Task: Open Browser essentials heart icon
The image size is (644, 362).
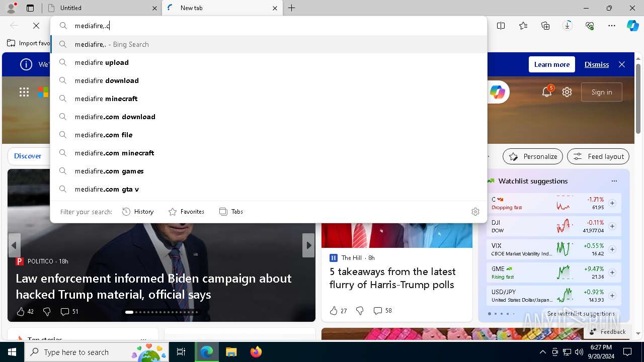Action: coord(590,26)
